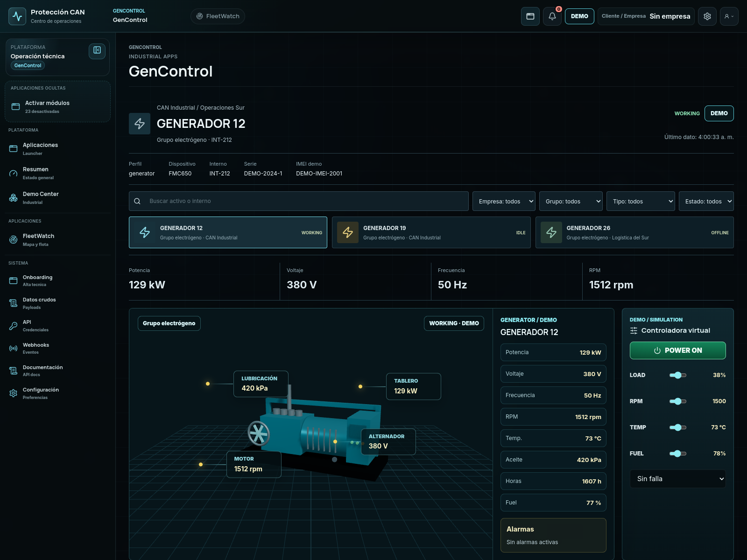The image size is (747, 560).
Task: Click the LUBRICACIÓN 420 kPa label
Action: pos(261,384)
